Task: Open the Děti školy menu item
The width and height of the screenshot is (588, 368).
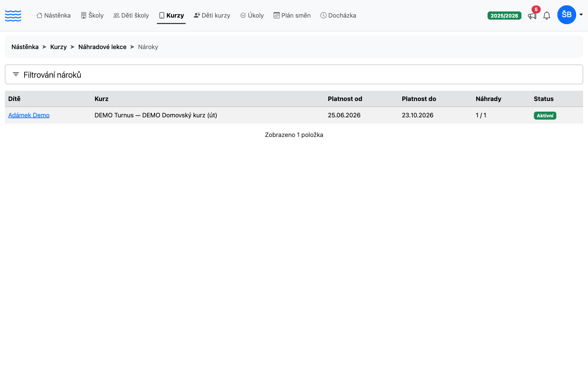Action: pyautogui.click(x=131, y=16)
